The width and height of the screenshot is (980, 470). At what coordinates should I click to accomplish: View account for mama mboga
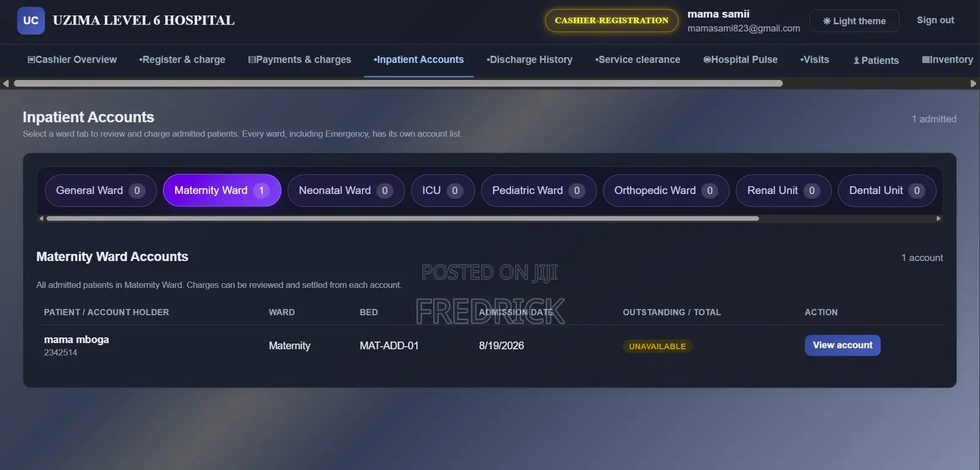(x=843, y=345)
